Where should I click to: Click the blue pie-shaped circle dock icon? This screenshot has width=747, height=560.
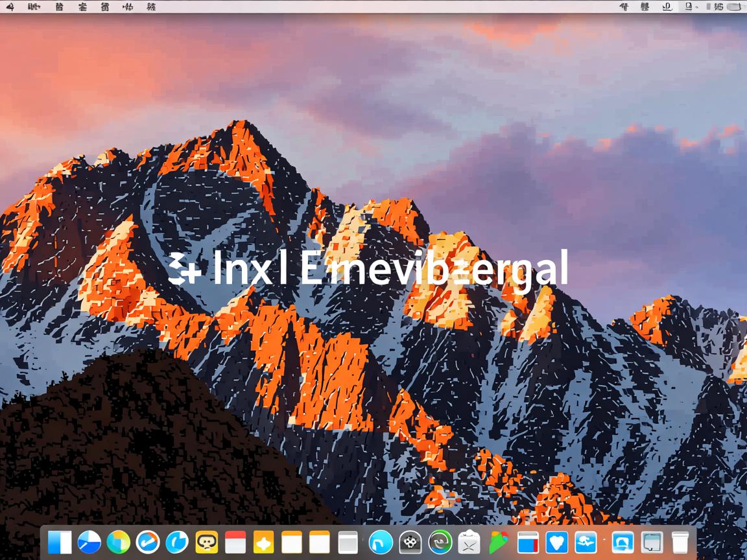click(89, 542)
